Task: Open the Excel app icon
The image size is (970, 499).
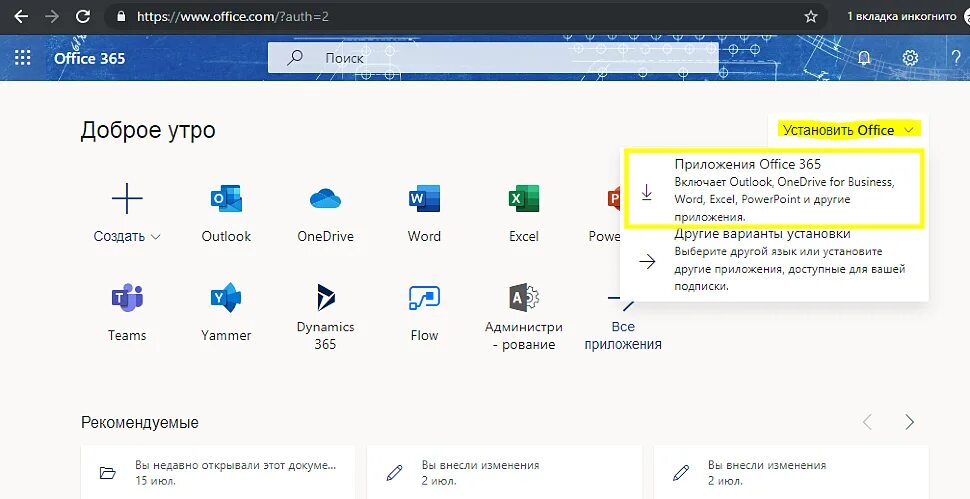Action: [x=524, y=199]
